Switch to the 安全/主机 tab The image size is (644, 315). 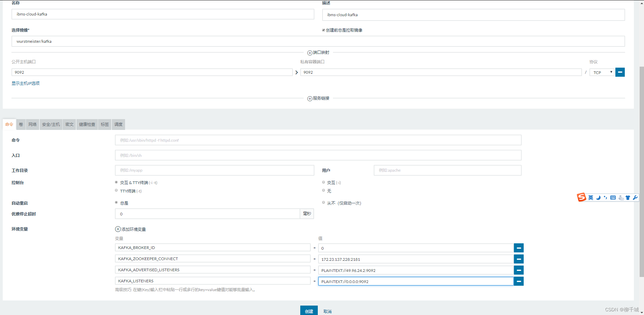(51, 125)
